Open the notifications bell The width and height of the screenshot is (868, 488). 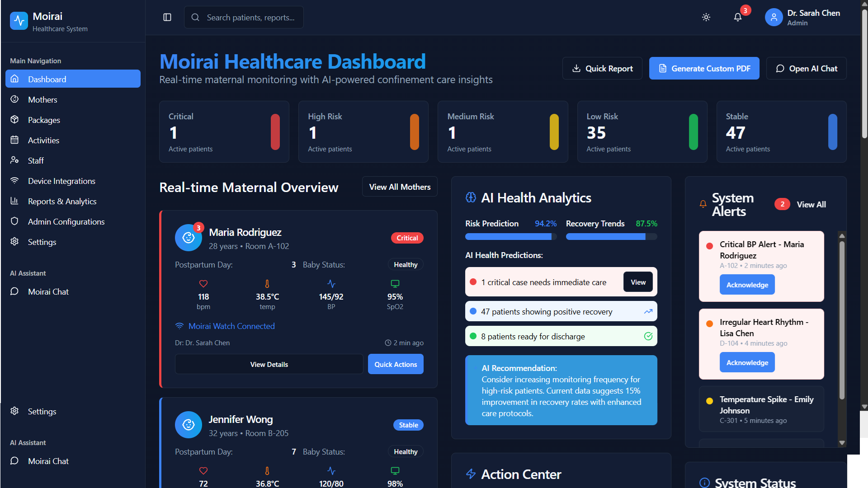(738, 17)
